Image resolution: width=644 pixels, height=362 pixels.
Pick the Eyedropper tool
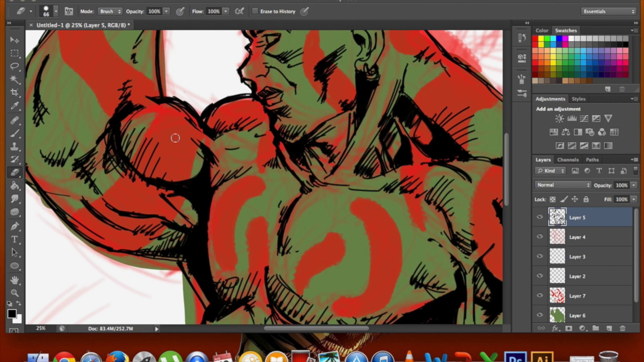(14, 106)
